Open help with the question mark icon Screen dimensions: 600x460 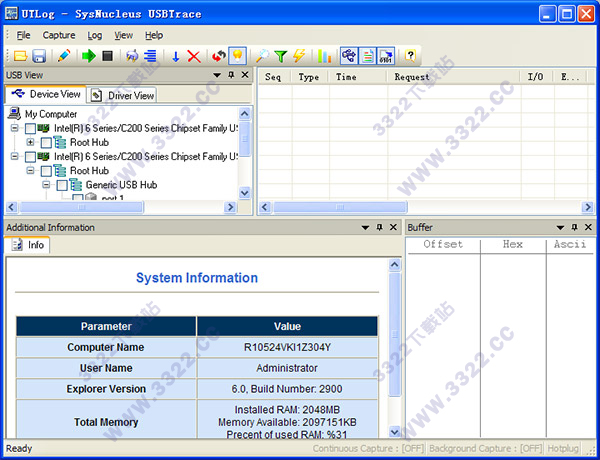tap(410, 56)
